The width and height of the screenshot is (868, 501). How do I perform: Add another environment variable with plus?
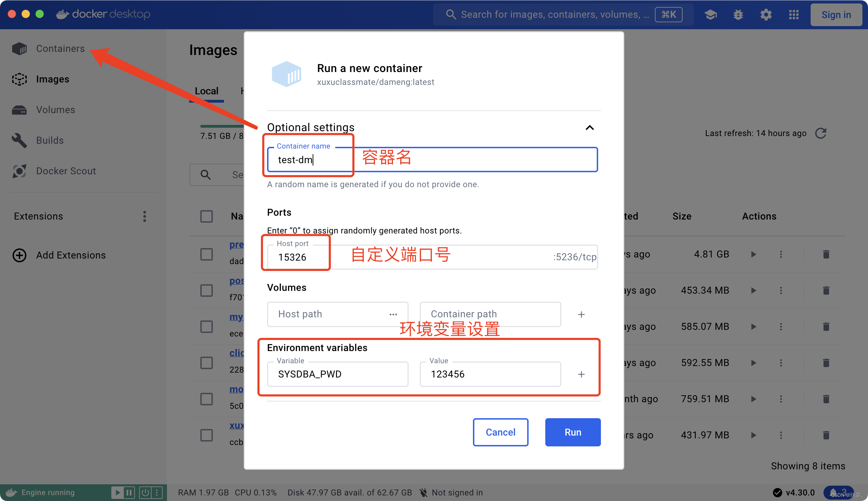click(x=581, y=374)
